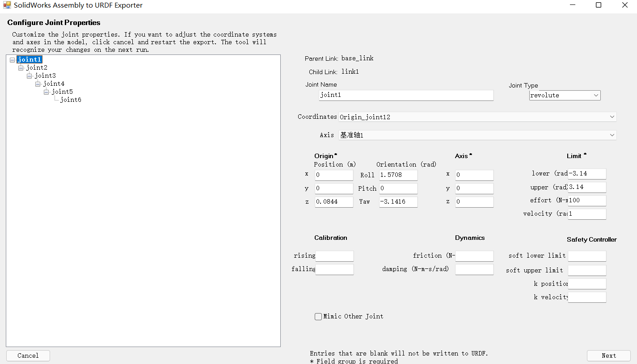Viewport: 637px width, 364px height.
Task: Click the Dynamics friction field
Action: pyautogui.click(x=474, y=256)
